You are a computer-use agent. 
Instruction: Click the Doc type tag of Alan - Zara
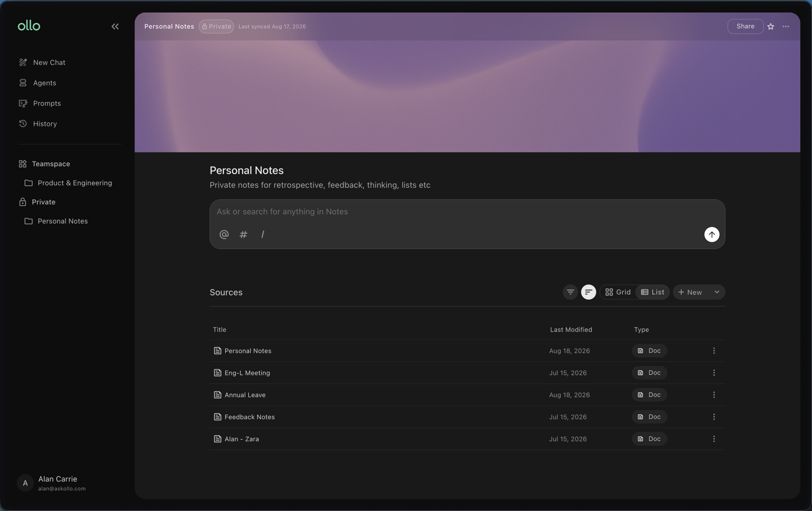click(649, 439)
